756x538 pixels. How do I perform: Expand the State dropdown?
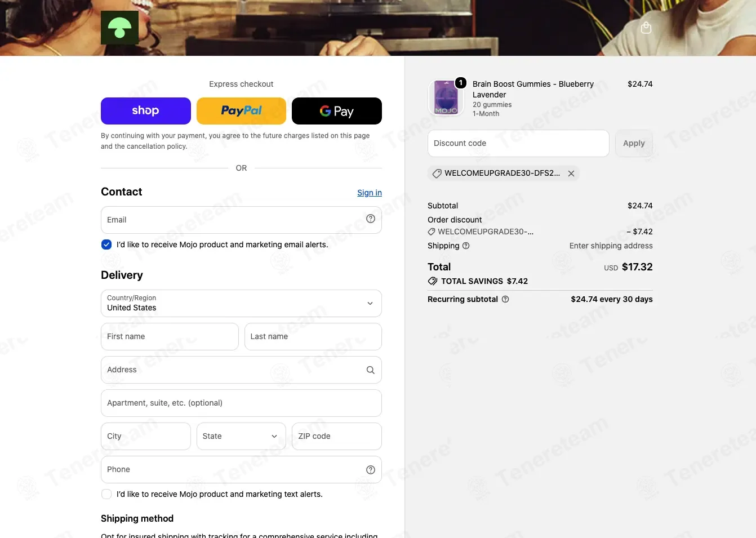241,436
